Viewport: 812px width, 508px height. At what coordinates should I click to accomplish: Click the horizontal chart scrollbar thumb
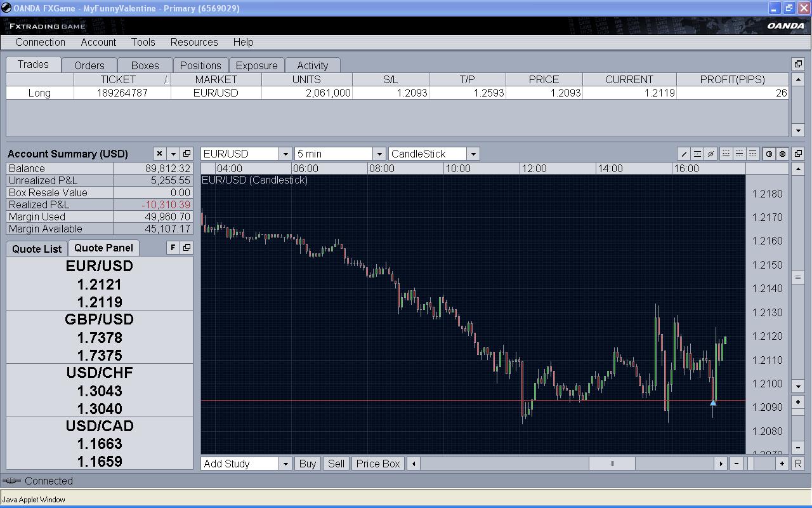pyautogui.click(x=612, y=464)
